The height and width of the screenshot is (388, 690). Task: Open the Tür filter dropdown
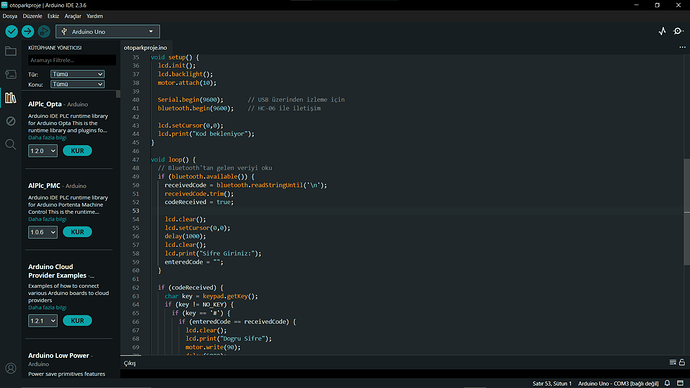(x=77, y=74)
